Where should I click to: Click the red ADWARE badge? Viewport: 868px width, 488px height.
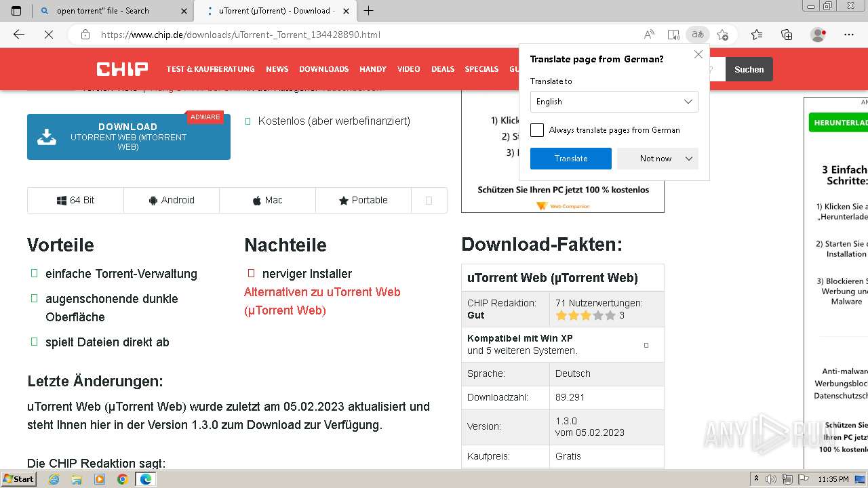pos(205,117)
